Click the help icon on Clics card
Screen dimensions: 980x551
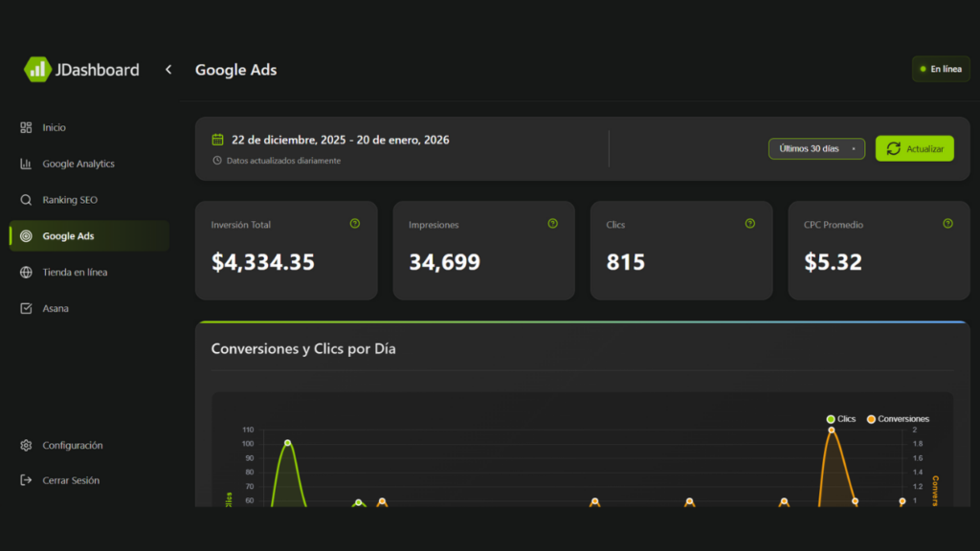click(750, 224)
